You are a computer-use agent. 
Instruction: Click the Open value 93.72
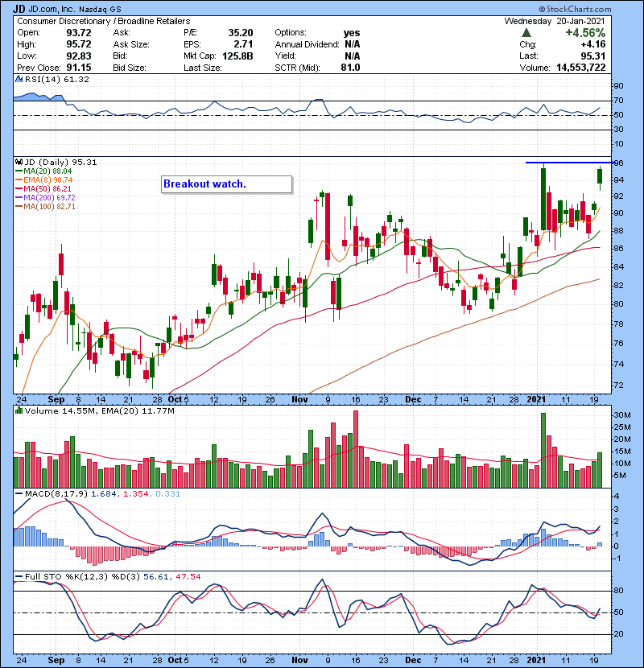coord(78,33)
